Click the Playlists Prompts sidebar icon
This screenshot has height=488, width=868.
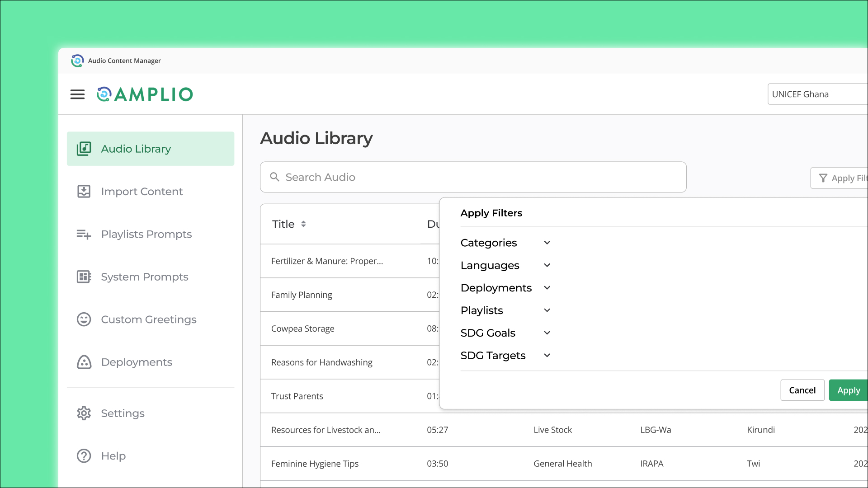[x=84, y=234]
